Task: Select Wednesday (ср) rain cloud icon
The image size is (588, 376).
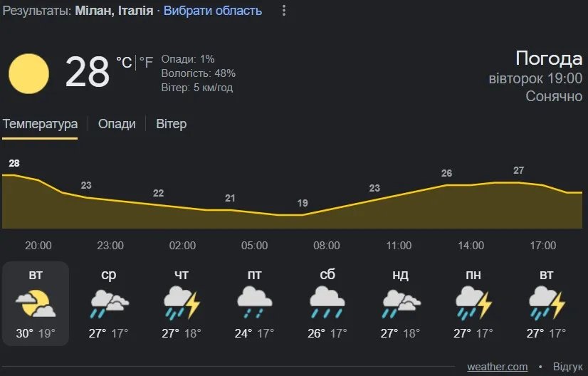Action: tap(109, 303)
